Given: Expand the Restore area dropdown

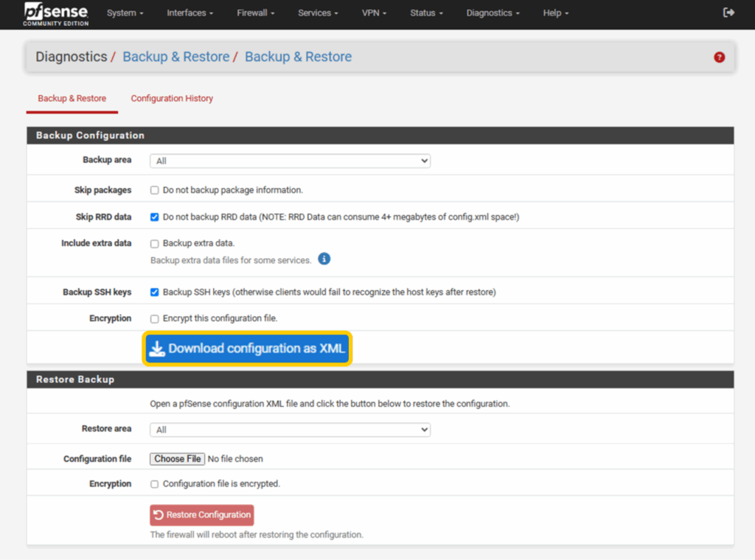Looking at the screenshot, I should 290,430.
